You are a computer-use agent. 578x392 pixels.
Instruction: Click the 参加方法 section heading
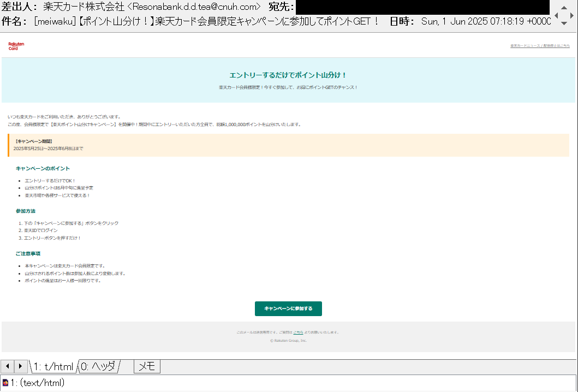(26, 211)
